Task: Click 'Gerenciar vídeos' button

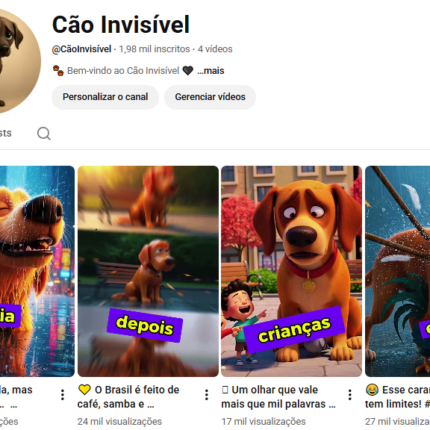Action: point(210,97)
